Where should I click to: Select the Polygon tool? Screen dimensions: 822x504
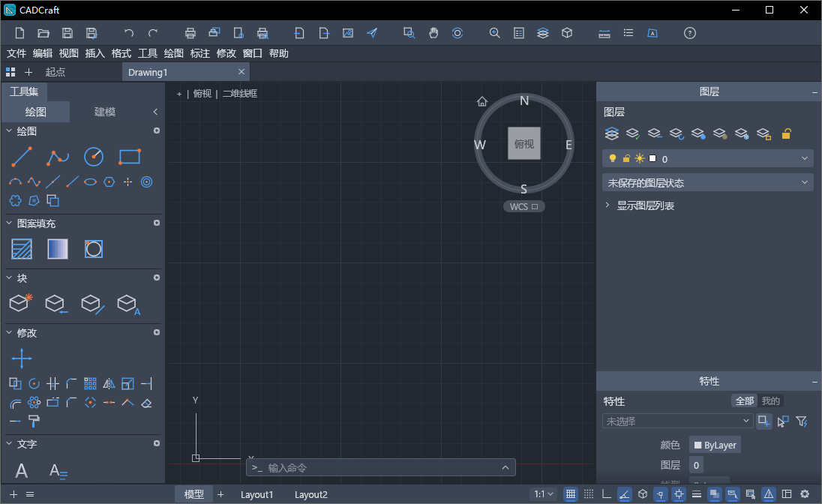[x=109, y=182]
